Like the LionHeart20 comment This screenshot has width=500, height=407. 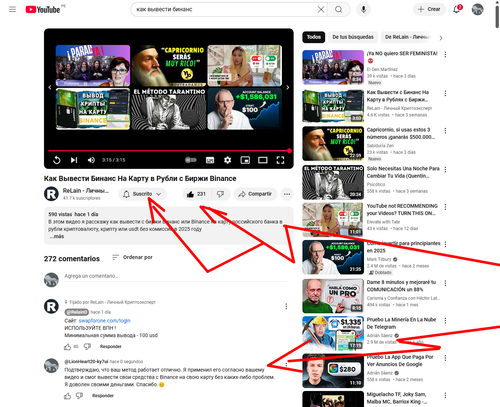[68, 396]
